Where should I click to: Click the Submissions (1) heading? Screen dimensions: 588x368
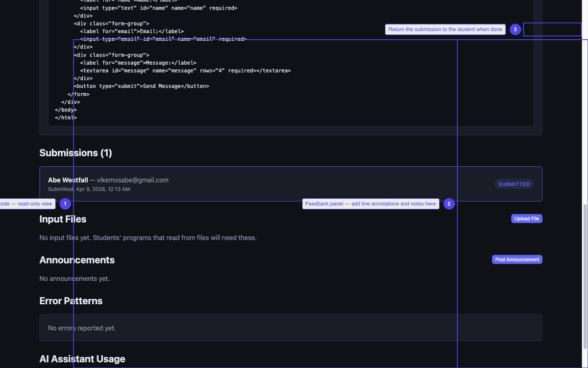click(x=75, y=153)
